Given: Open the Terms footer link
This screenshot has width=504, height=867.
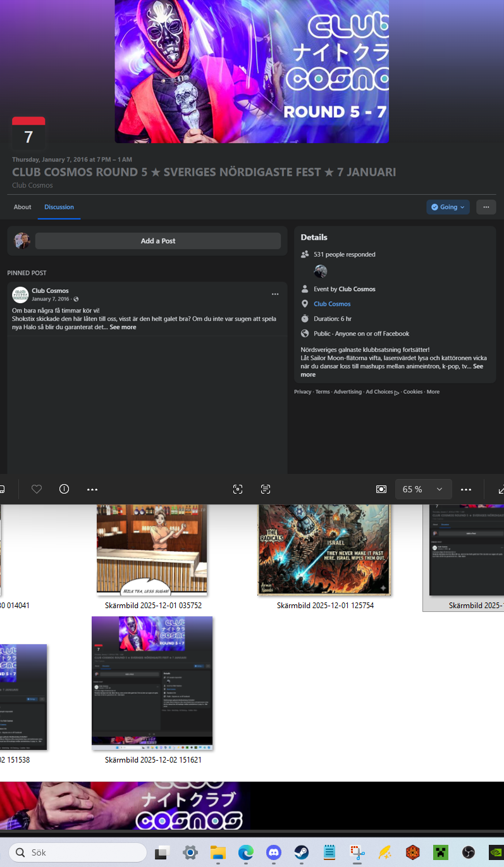Looking at the screenshot, I should tap(323, 392).
